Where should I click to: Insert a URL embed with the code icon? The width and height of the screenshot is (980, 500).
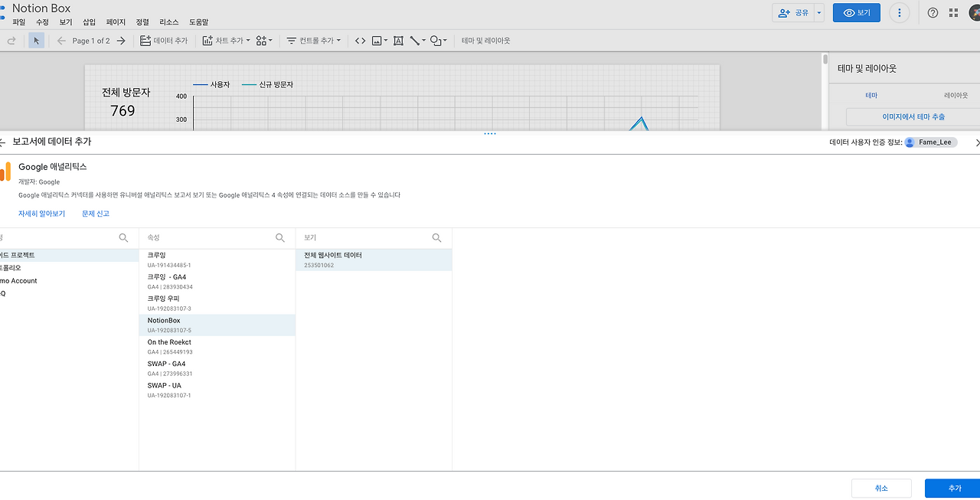click(x=360, y=41)
